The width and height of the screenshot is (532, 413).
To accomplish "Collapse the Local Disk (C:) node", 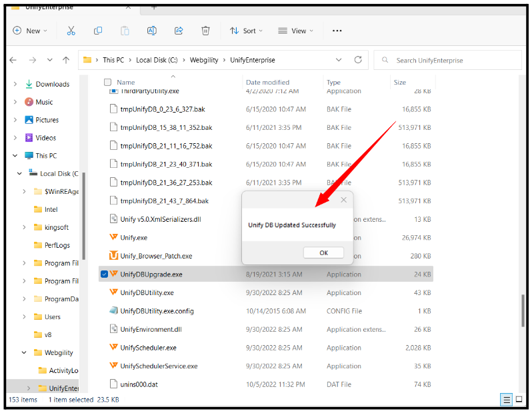I will [20, 174].
